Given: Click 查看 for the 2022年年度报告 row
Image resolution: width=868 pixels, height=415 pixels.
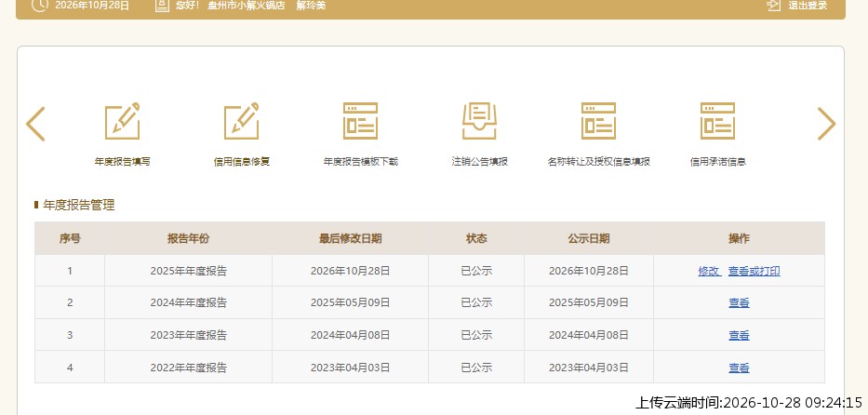Looking at the screenshot, I should pos(739,368).
